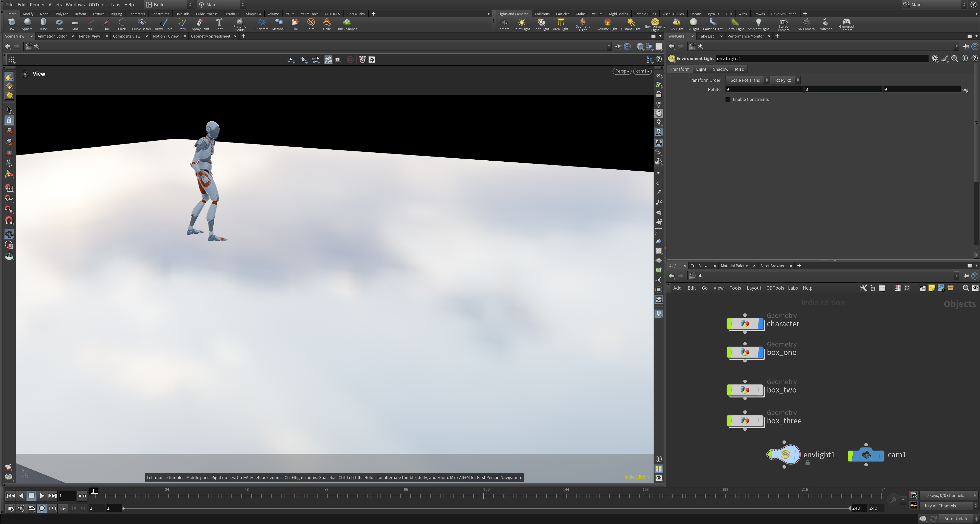The width and height of the screenshot is (980, 524).
Task: Enable Constraints checkbox for envlight1
Action: coord(728,99)
